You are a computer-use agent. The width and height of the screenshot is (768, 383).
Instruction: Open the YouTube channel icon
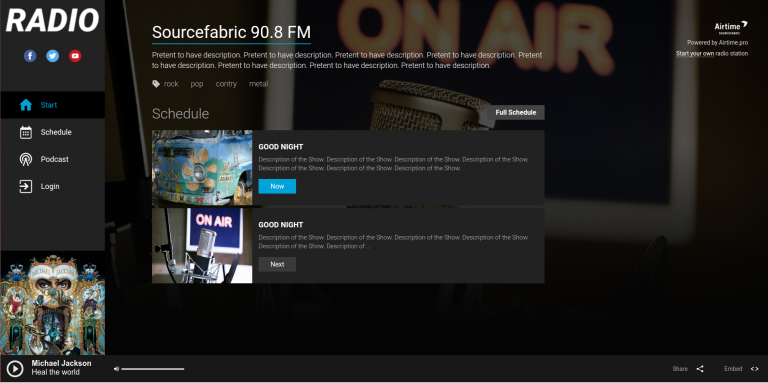(x=75, y=56)
